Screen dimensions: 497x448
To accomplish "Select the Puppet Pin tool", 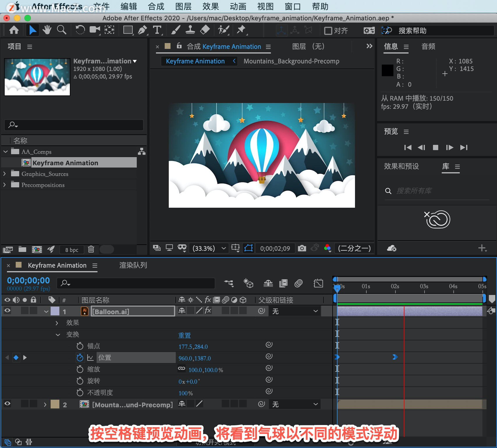I will pyautogui.click(x=241, y=30).
